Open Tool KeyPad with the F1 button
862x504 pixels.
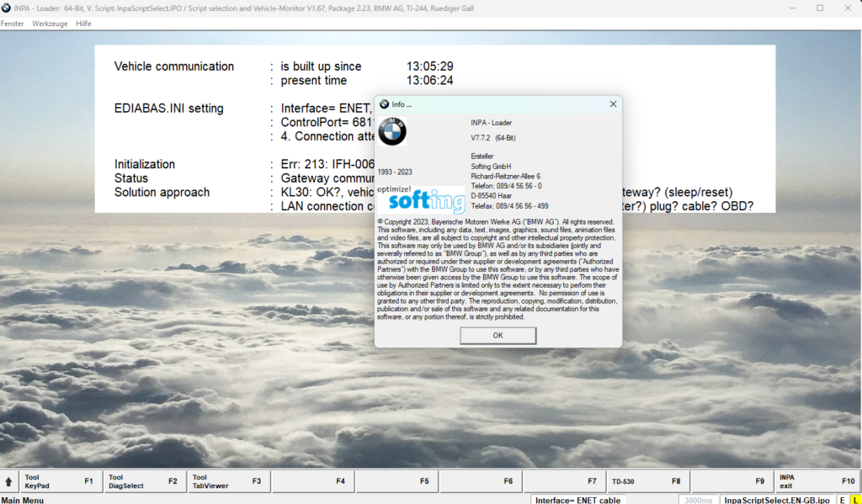[x=59, y=481]
